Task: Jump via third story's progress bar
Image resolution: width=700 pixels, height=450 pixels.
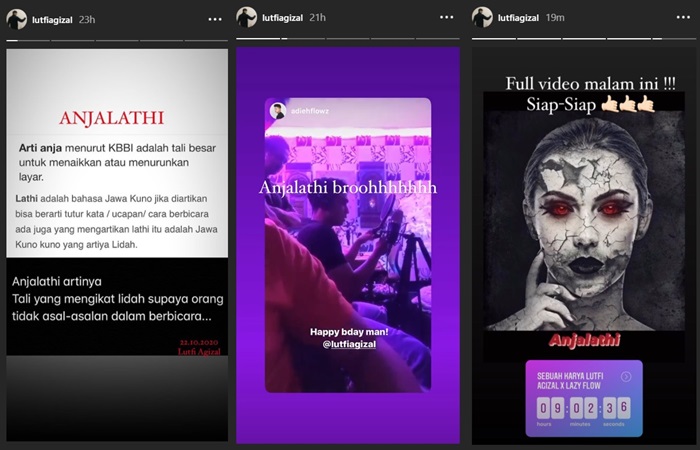Action: 584,38
